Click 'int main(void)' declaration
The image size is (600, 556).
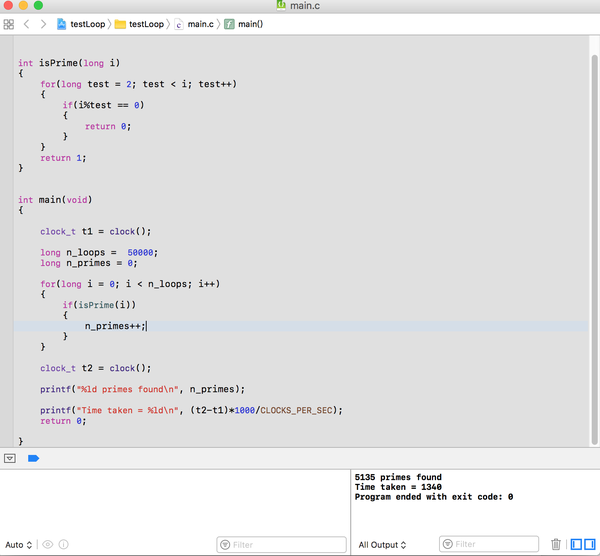coord(55,200)
